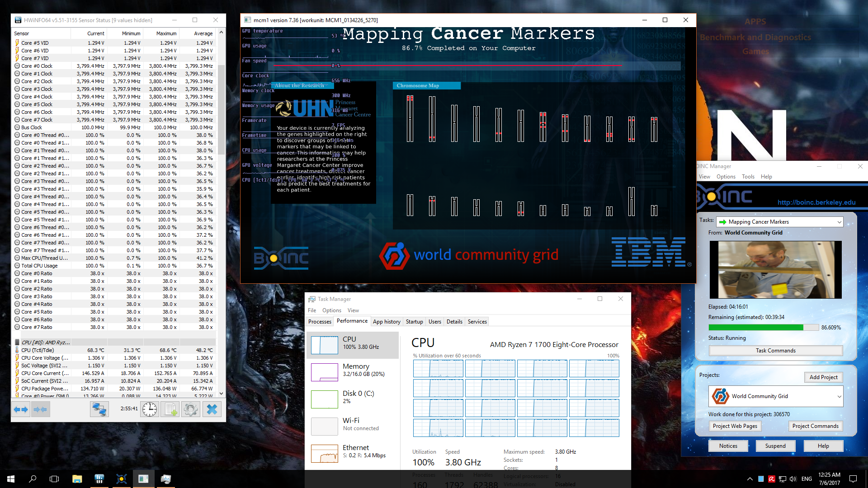Open Task View on taskbar
This screenshot has width=868, height=488.
tap(54, 479)
